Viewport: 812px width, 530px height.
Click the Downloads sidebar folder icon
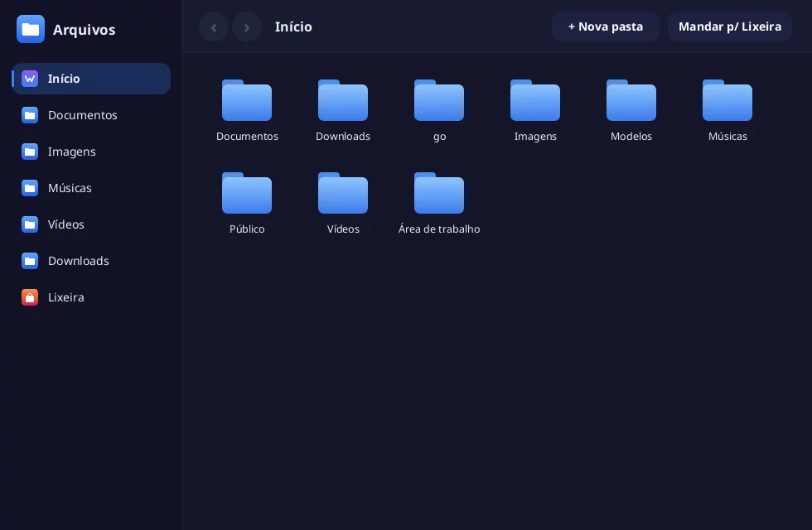[30, 261]
